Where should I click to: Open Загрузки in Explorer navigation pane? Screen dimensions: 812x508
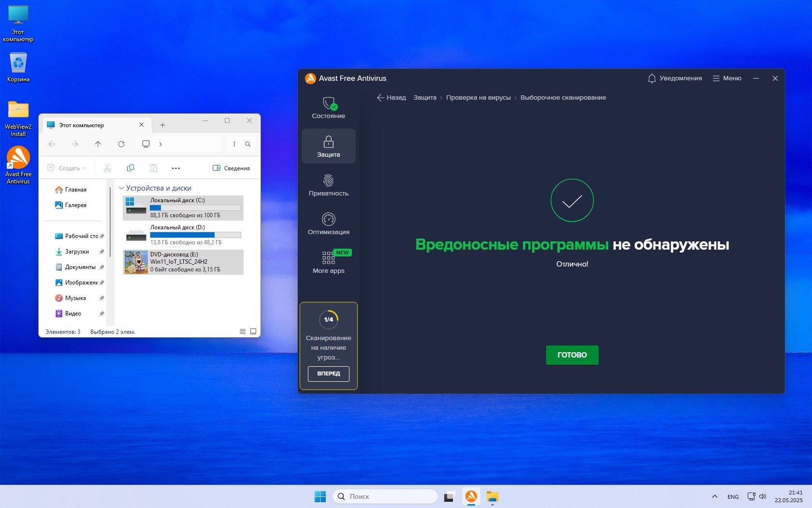(79, 252)
